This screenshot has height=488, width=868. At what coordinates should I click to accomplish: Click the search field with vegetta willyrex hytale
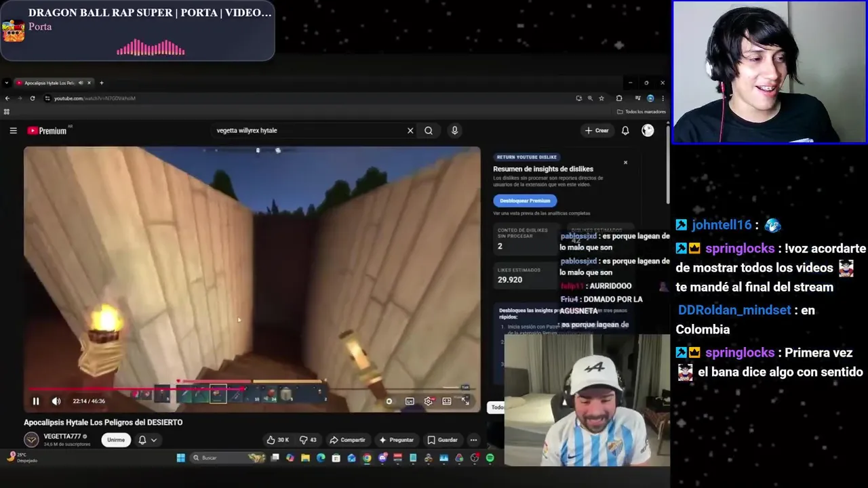coord(309,131)
